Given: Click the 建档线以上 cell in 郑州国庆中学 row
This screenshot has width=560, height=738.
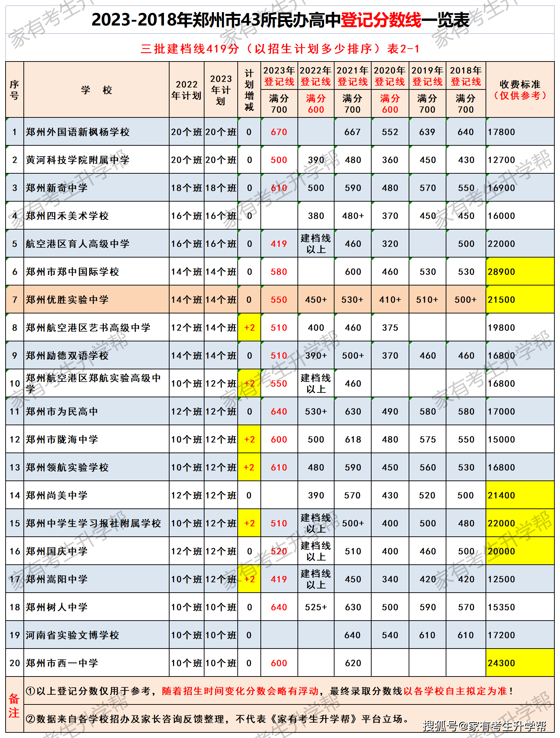Looking at the screenshot, I should (x=316, y=551).
